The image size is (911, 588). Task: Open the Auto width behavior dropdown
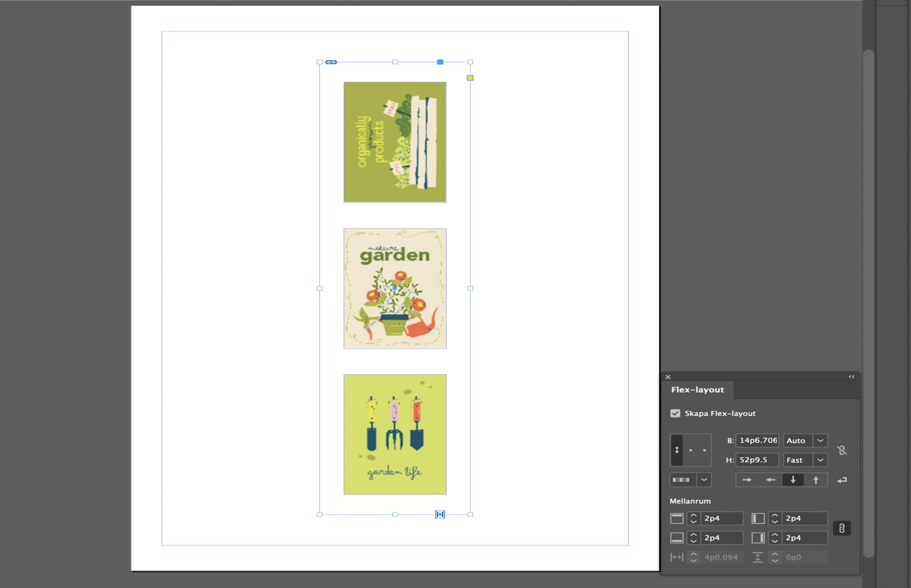(820, 441)
